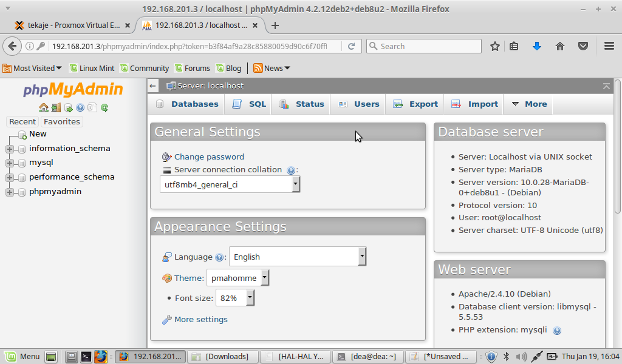Hide the navigation panel with the left arrow
This screenshot has height=364, width=622.
tap(153, 86)
